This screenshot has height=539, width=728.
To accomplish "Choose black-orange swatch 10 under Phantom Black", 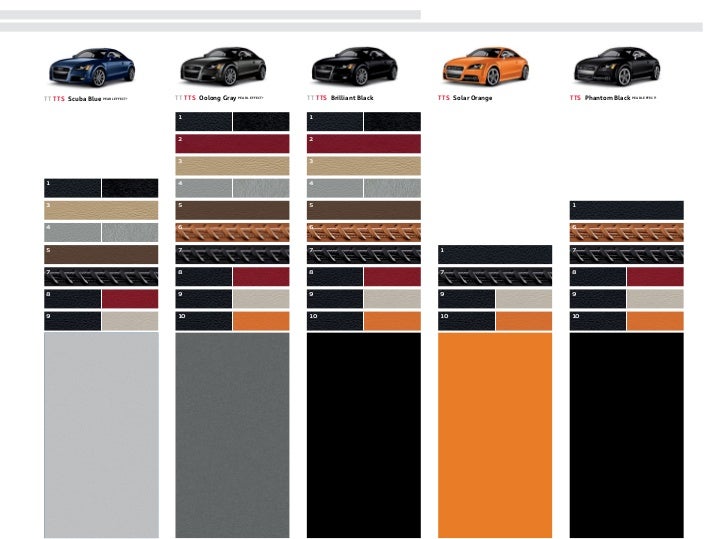I will point(626,321).
